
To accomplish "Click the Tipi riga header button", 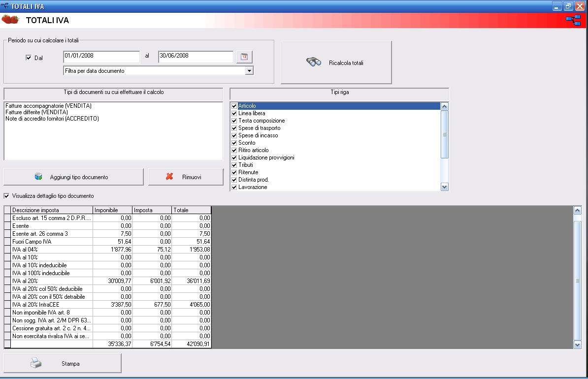I will [339, 93].
